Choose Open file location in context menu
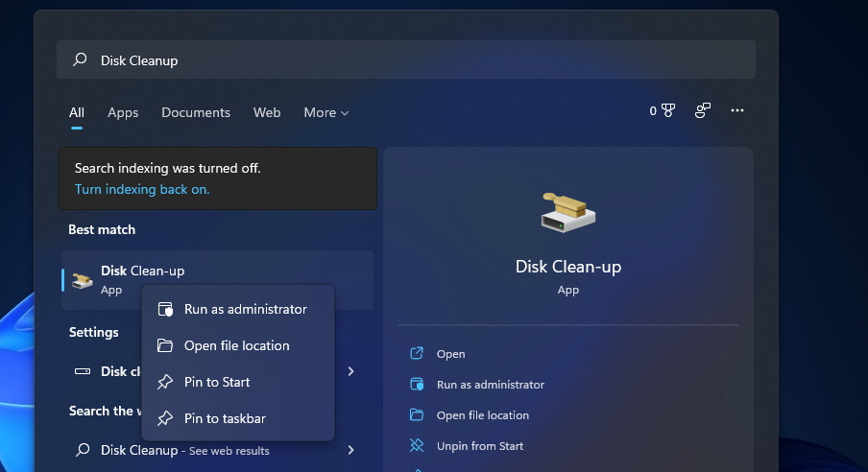Screen dimensions: 868x472 (238, 345)
